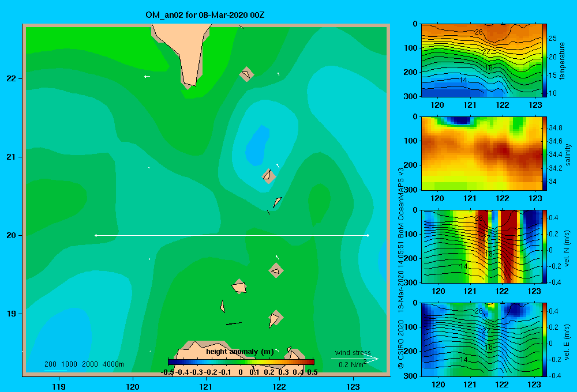Click latitude label 20 on main map
This screenshot has height=392, width=577.
point(12,235)
